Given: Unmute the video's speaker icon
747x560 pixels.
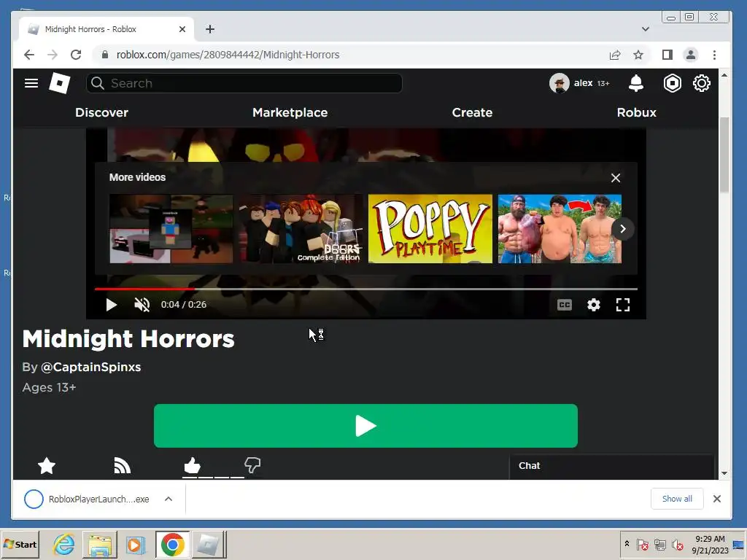Looking at the screenshot, I should coord(142,305).
